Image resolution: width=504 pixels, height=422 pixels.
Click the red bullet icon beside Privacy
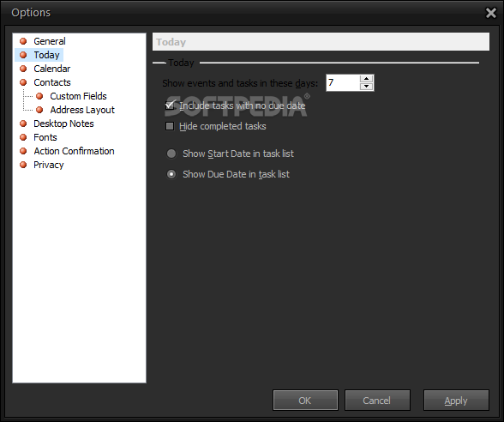point(23,165)
